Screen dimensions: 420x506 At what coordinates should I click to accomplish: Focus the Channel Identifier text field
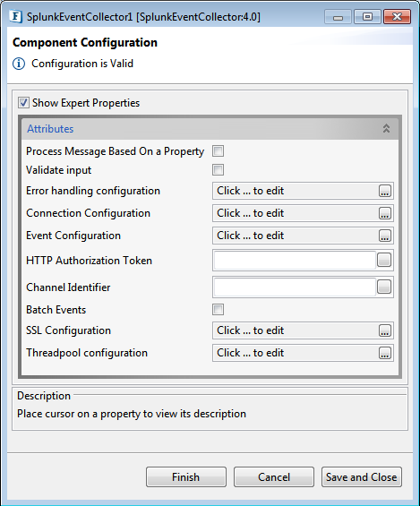295,287
